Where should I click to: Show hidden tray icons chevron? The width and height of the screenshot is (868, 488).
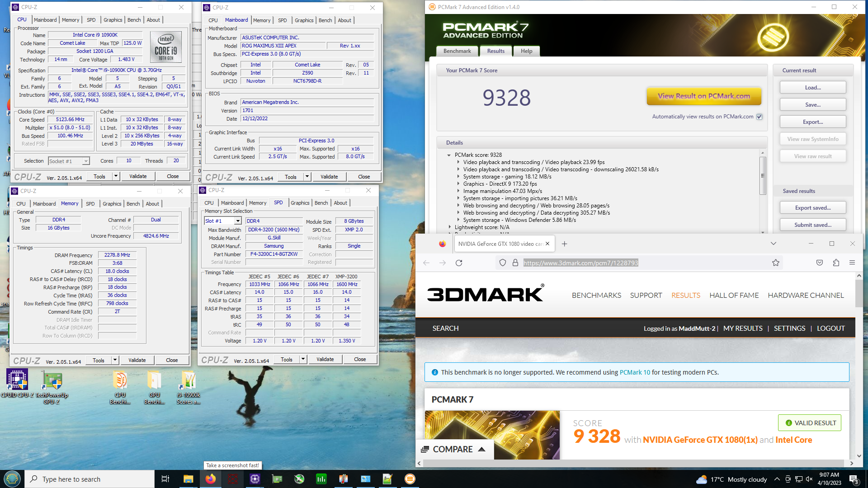pyautogui.click(x=777, y=479)
